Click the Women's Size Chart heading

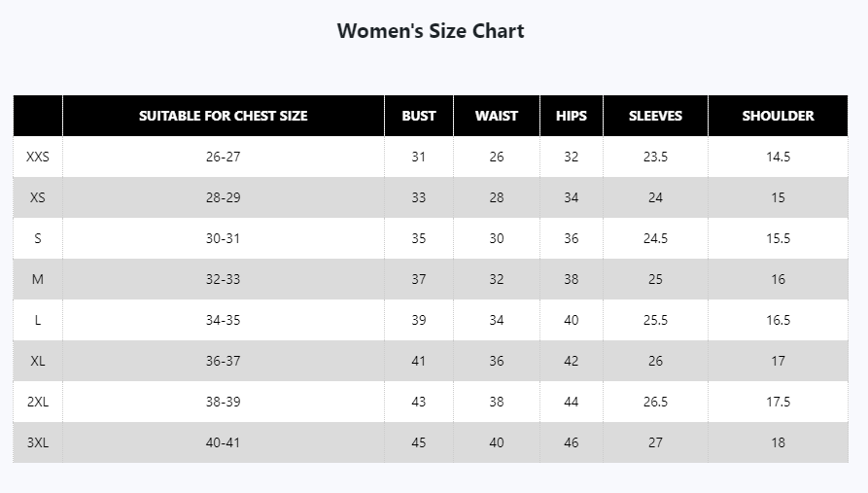[x=431, y=31]
